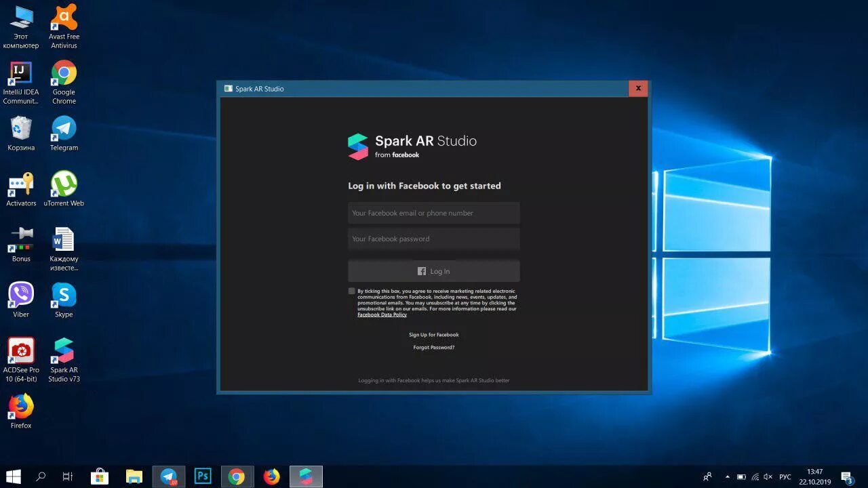Open Firefox from desktop shortcut
This screenshot has width=868, height=488.
pos(21,411)
